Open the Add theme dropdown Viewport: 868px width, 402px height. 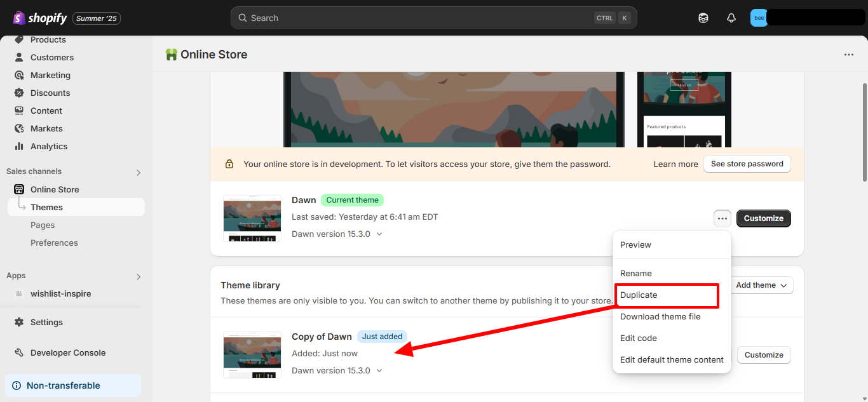(761, 285)
